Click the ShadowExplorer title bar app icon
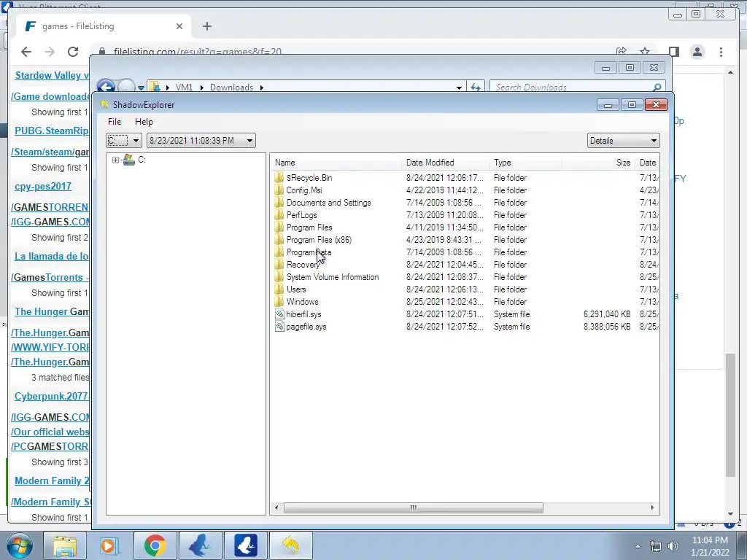747x560 pixels. pyautogui.click(x=104, y=104)
